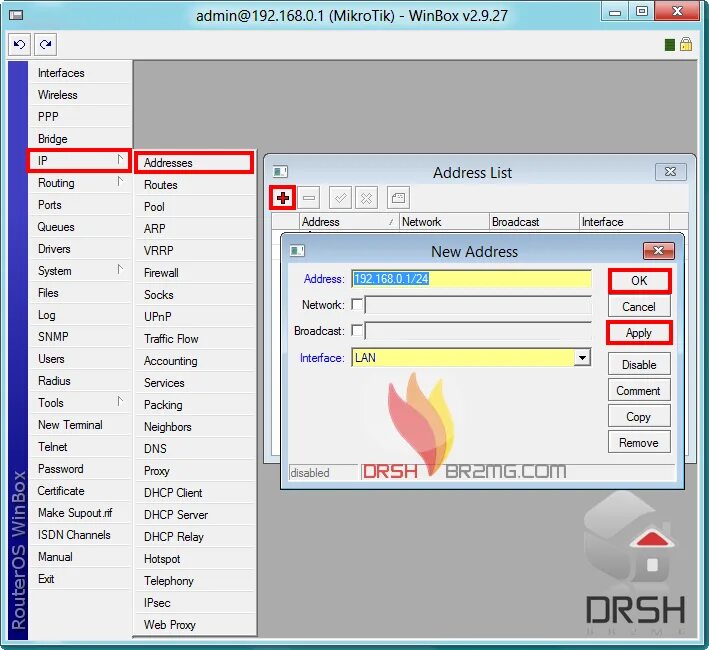709x650 pixels.
Task: Open the Password menu item
Action: (x=80, y=469)
